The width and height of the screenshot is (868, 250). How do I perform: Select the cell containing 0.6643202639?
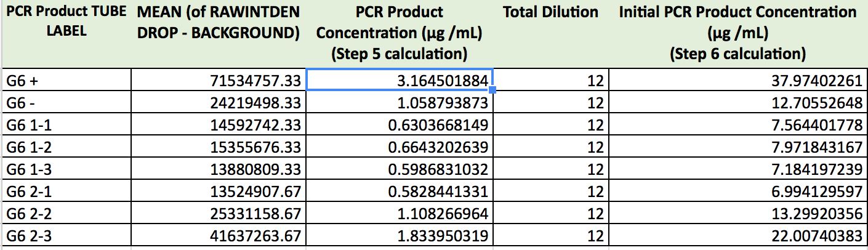point(399,147)
